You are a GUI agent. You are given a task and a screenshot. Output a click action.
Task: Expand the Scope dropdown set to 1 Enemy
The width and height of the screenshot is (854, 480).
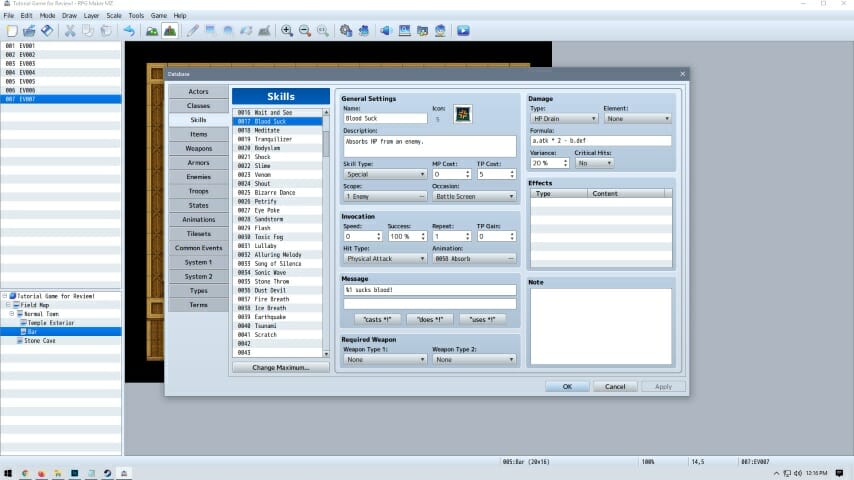point(385,197)
